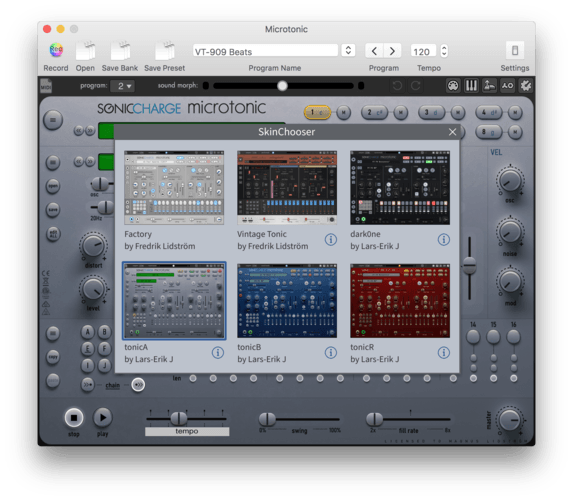Select drum channel 8 button
Viewport: 573px width, 500px height.
[x=489, y=132]
